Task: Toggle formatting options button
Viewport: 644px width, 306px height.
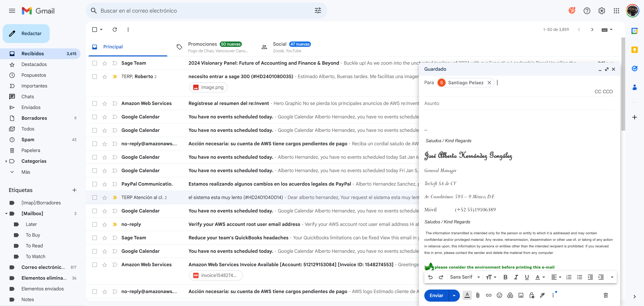Action: pos(467,295)
